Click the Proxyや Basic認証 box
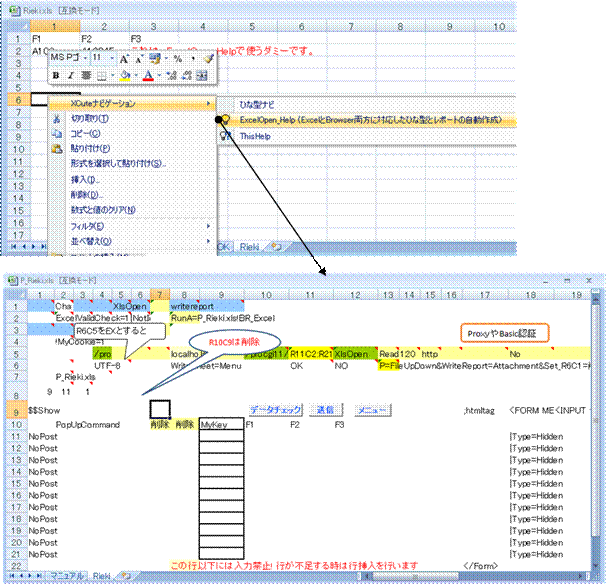 click(504, 333)
